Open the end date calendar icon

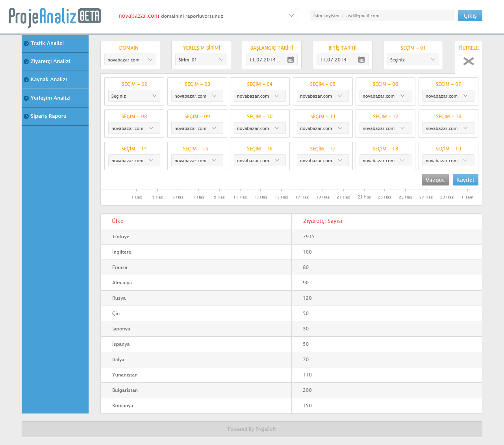[x=361, y=60]
